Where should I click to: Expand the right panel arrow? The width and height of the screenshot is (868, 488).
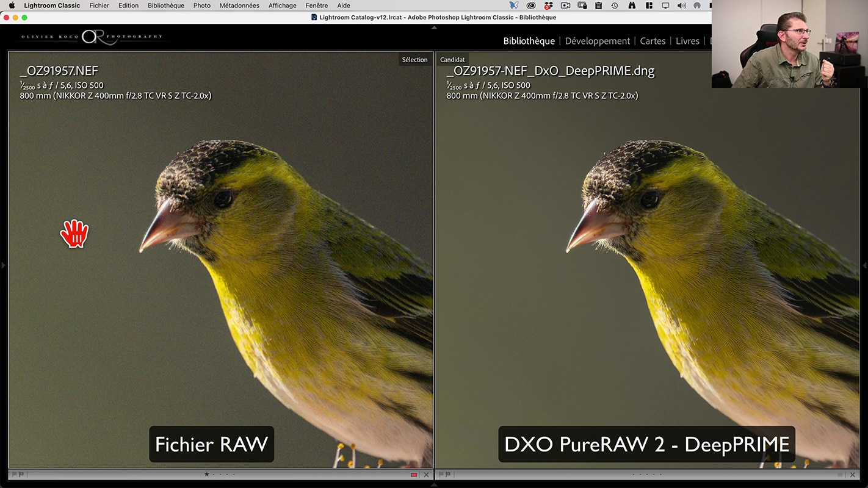865,265
